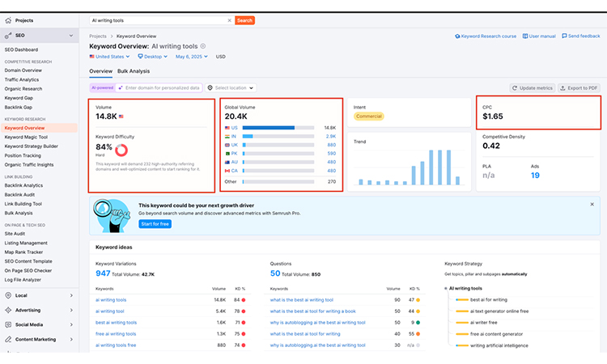Clear the search field with X icon
This screenshot has height=364, width=607.
[229, 20]
